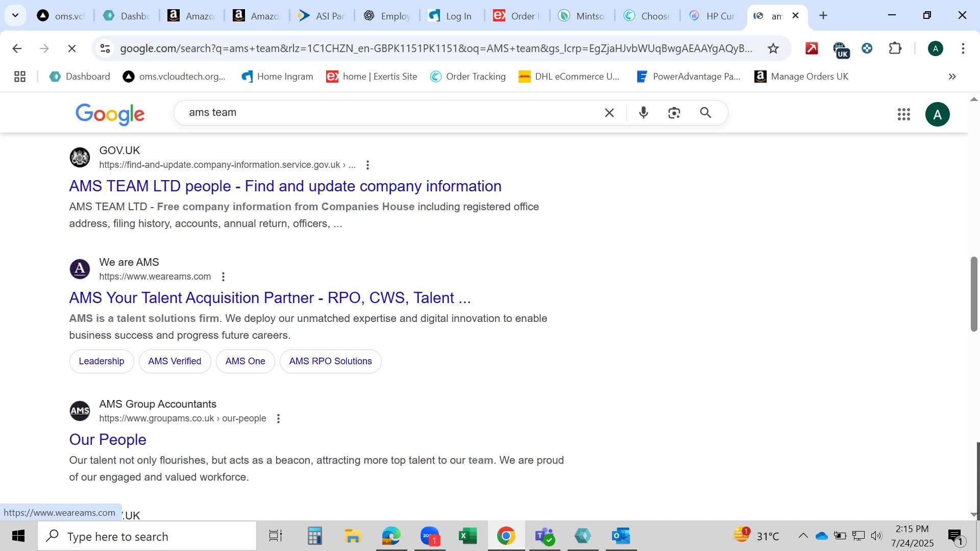The width and height of the screenshot is (980, 551).
Task: Open Microsoft Teams from the taskbar
Action: 545,536
